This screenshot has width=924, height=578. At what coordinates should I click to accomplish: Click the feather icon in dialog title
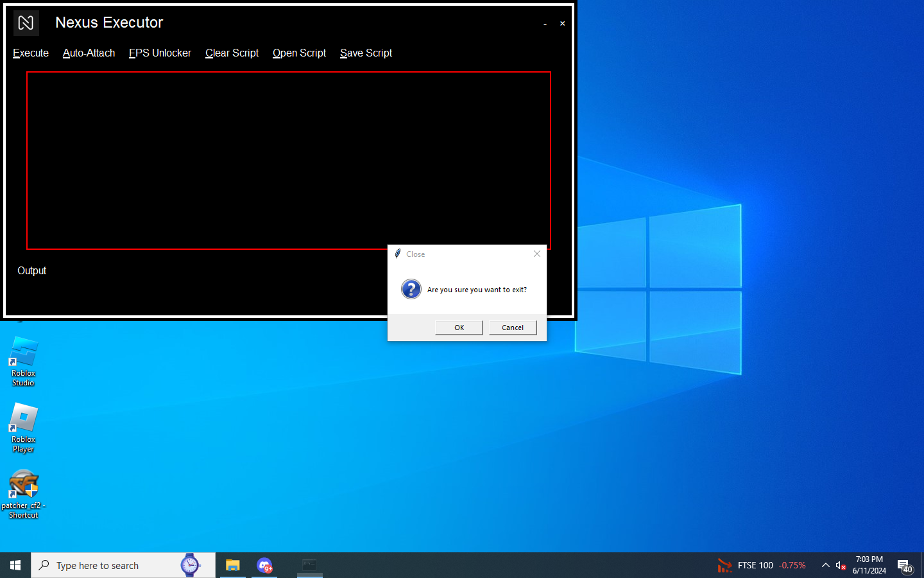point(398,254)
